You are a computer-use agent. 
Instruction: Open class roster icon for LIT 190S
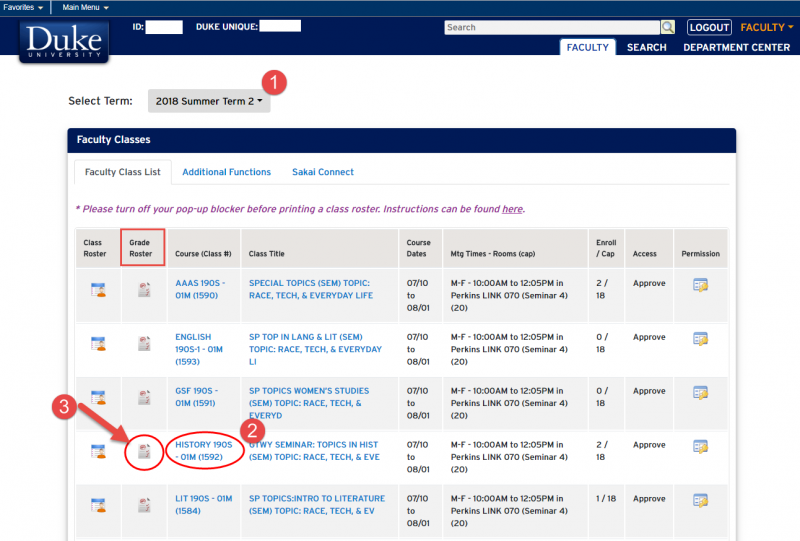[x=98, y=505]
